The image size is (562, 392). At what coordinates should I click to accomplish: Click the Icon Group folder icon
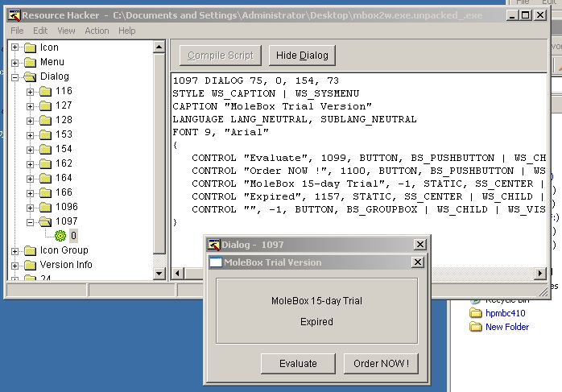click(x=30, y=250)
